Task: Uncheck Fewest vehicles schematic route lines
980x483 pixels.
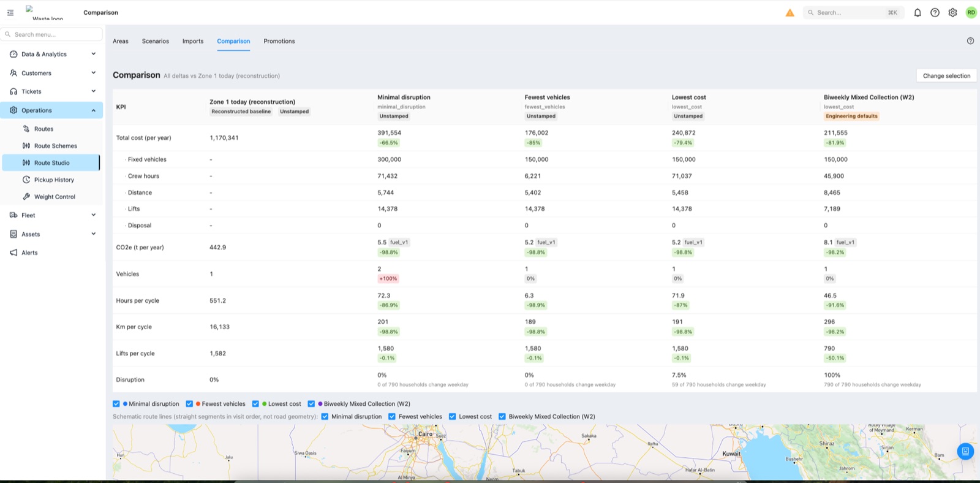Action: click(x=392, y=417)
